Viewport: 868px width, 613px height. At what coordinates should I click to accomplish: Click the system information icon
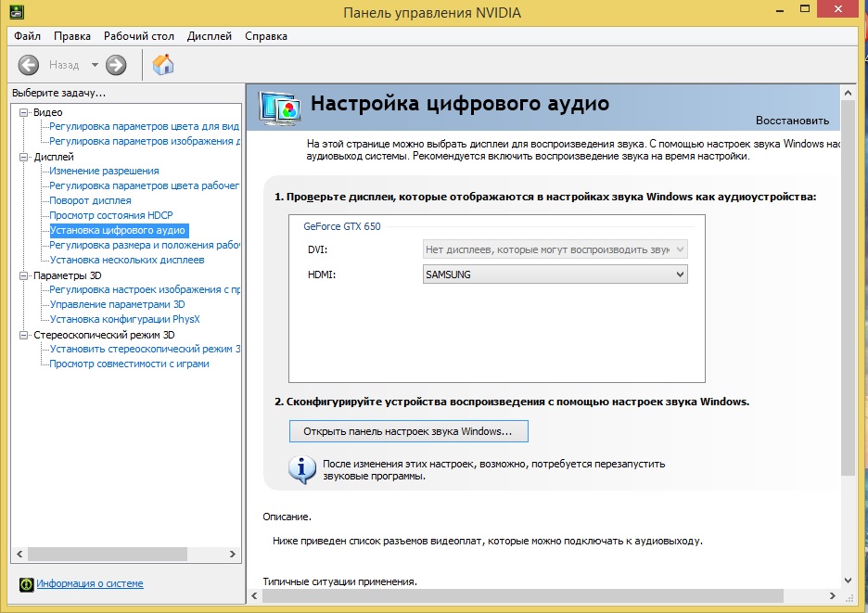(x=26, y=584)
